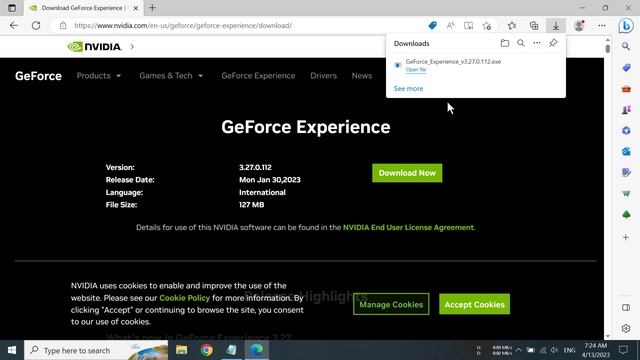Open Microsoft Edge taskbar icon
The width and height of the screenshot is (640, 360).
[x=256, y=350]
